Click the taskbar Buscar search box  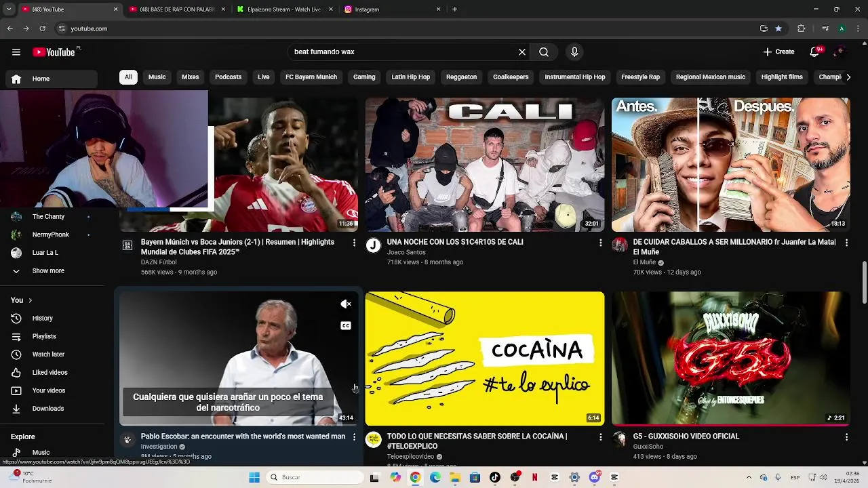(x=314, y=477)
